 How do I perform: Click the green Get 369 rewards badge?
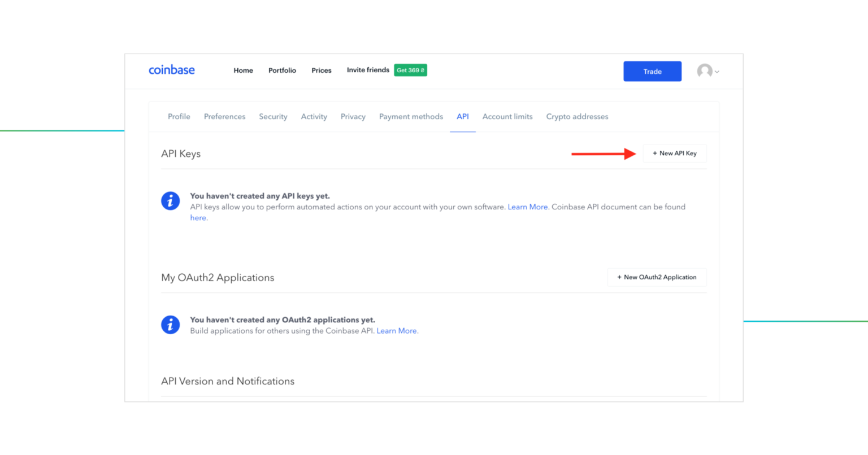click(x=410, y=70)
